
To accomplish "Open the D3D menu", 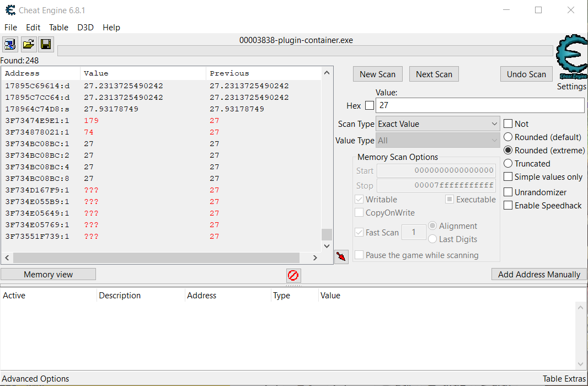I will coord(85,28).
